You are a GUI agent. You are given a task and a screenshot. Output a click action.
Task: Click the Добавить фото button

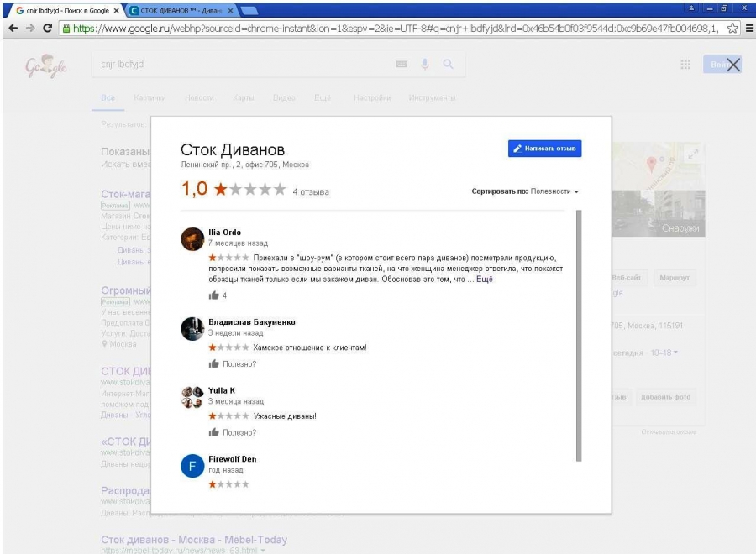point(665,397)
